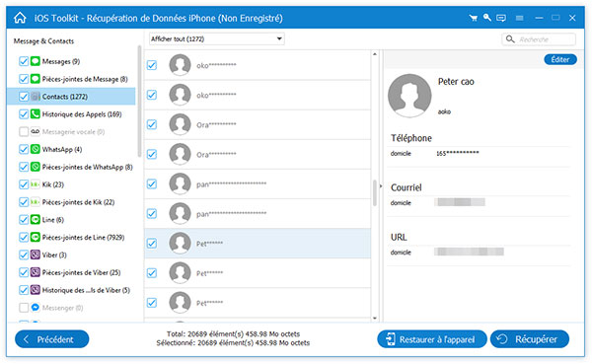This screenshot has width=592, height=364.
Task: Select the second oko contact row
Action: [x=258, y=95]
